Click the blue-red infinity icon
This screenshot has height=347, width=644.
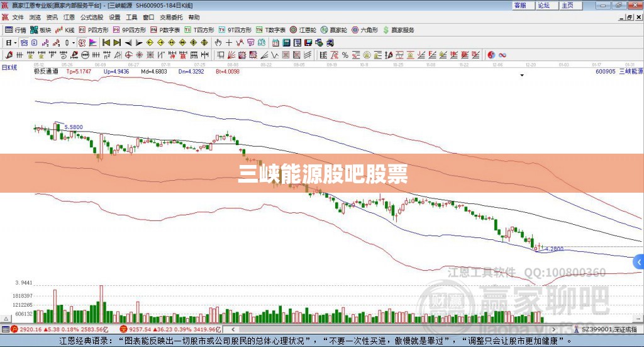tap(502, 55)
